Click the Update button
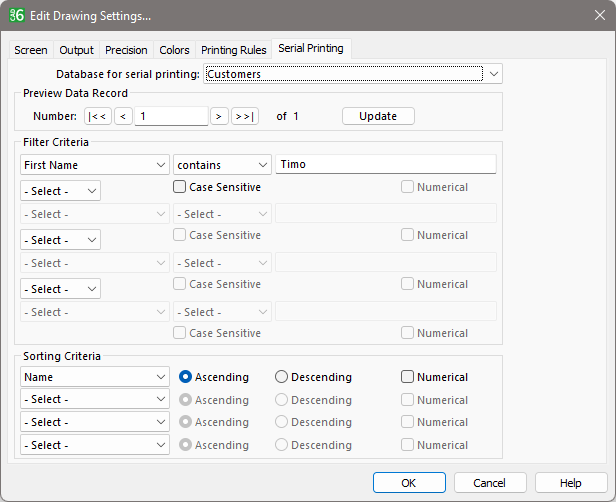The width and height of the screenshot is (616, 502). [378, 116]
